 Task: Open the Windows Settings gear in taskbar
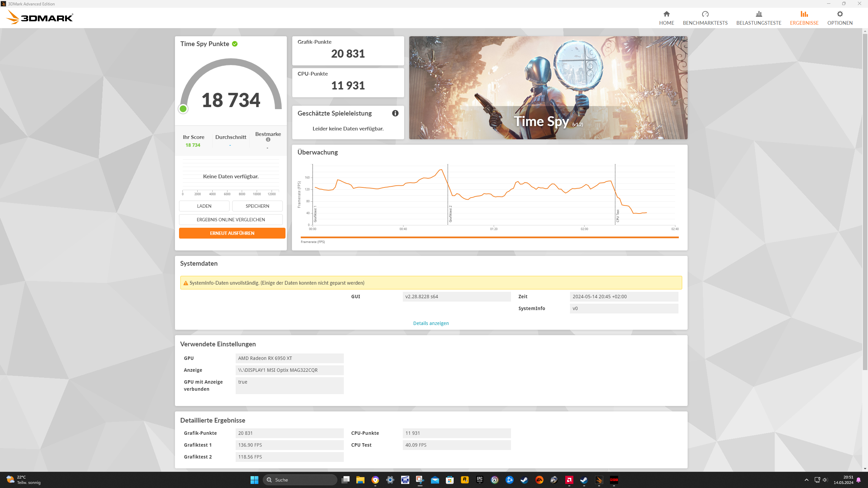(390, 480)
